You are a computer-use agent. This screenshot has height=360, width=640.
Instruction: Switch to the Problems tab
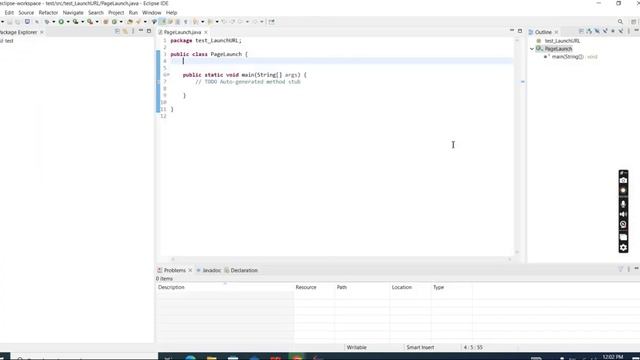click(x=174, y=270)
